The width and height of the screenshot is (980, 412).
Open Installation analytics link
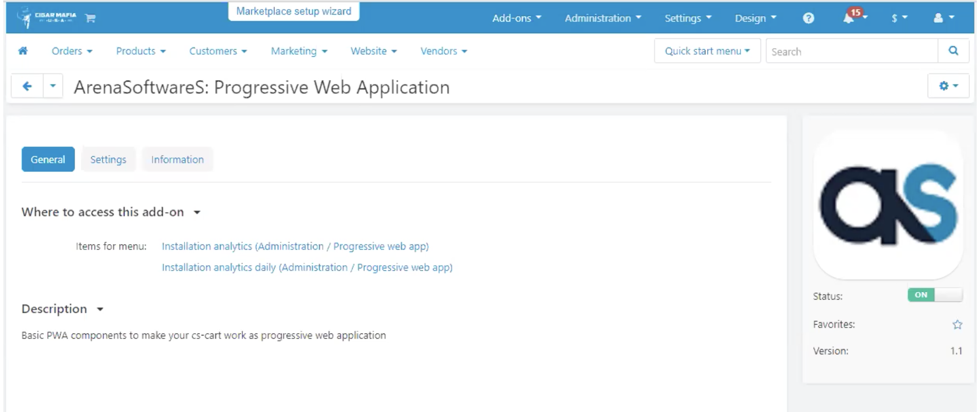295,246
